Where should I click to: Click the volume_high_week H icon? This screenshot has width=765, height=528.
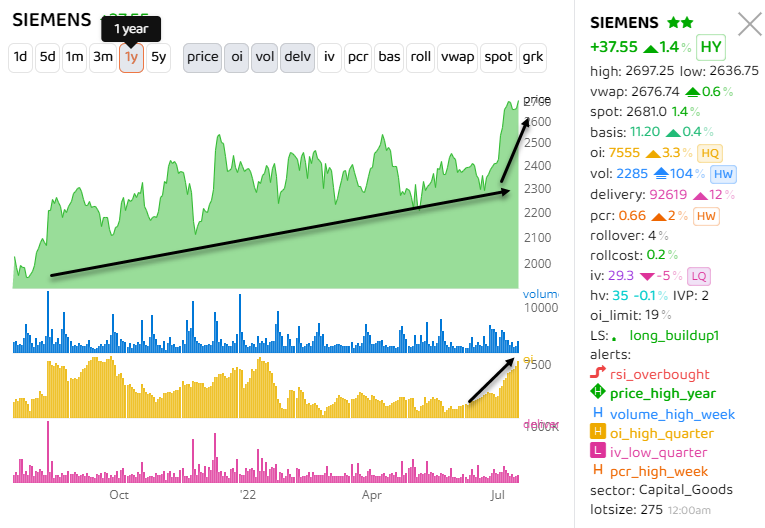pyautogui.click(x=598, y=412)
